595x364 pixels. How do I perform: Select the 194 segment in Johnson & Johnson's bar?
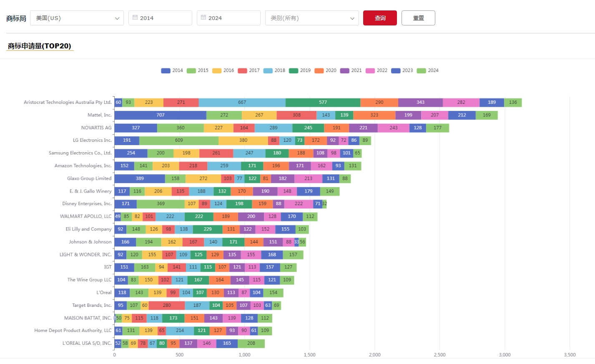(x=149, y=242)
